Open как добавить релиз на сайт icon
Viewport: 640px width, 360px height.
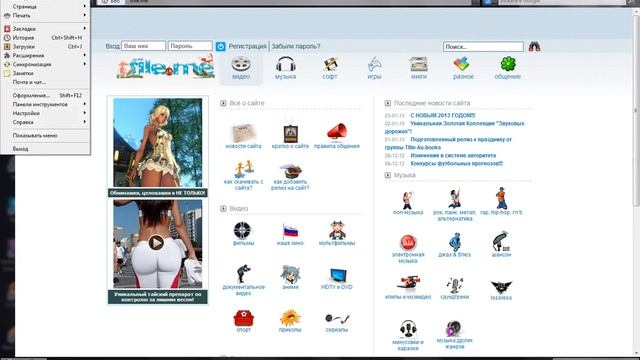(290, 171)
